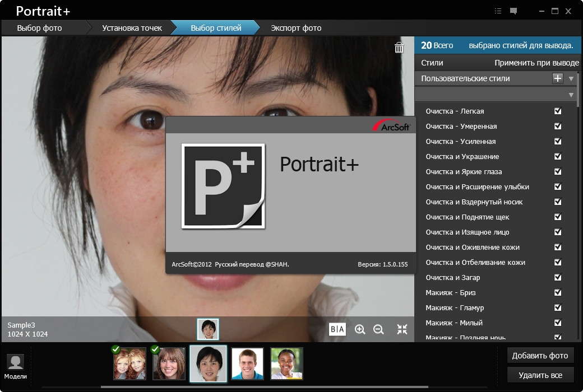
Task: Click the Добавить фото button
Action: 540,356
